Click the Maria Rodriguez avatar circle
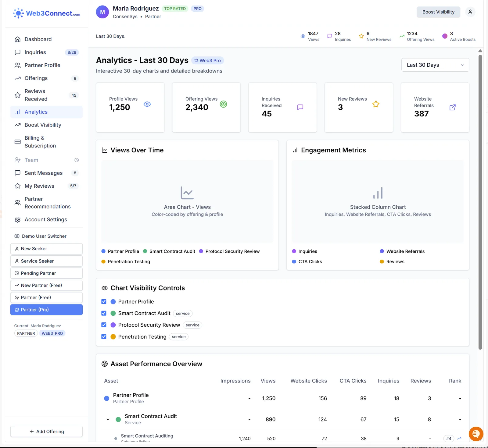488x448 pixels. pyautogui.click(x=102, y=12)
